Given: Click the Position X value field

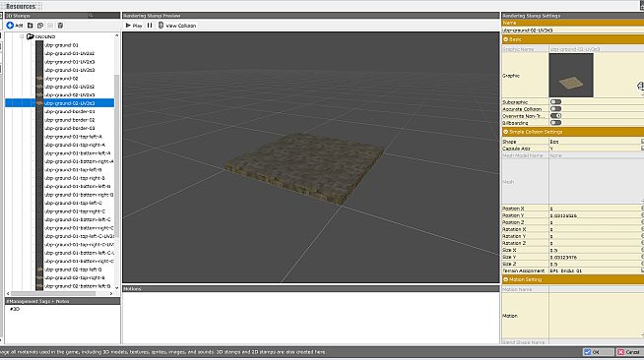Looking at the screenshot, I should click(x=596, y=209).
